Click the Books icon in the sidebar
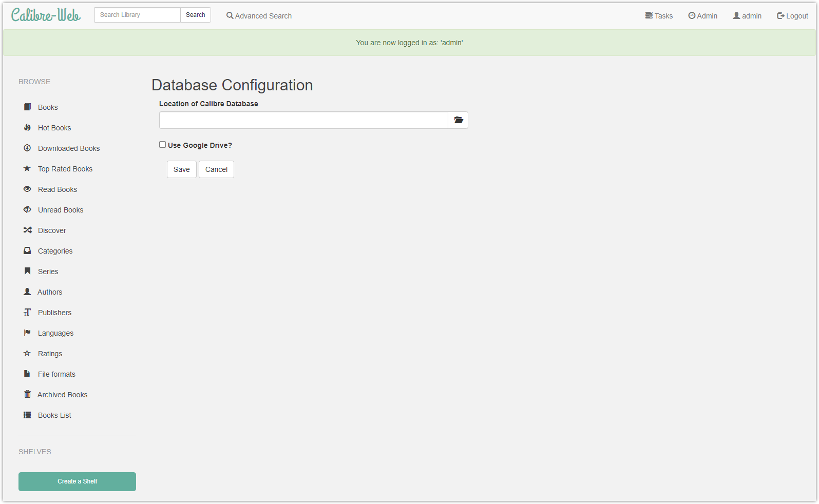The height and width of the screenshot is (504, 819). click(27, 107)
